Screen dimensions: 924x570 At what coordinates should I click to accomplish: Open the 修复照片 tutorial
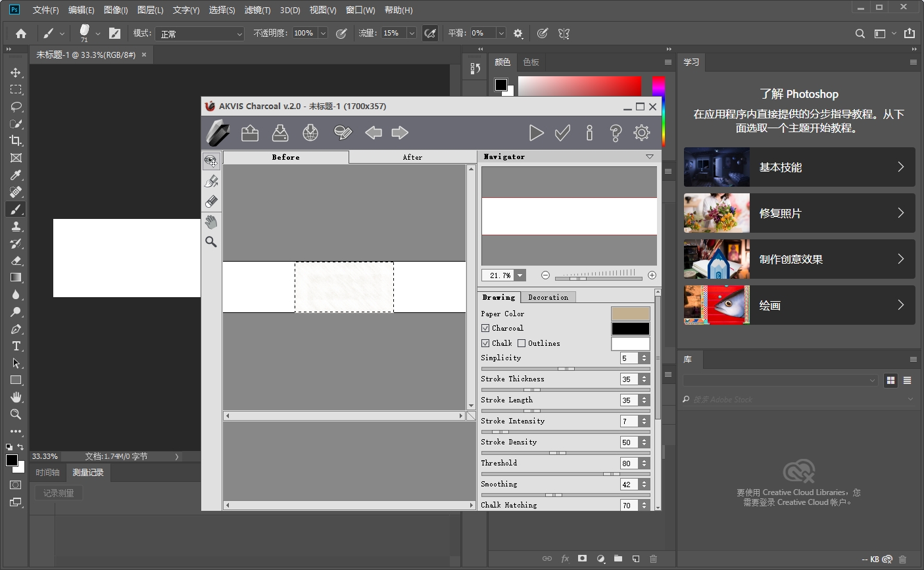click(x=799, y=213)
